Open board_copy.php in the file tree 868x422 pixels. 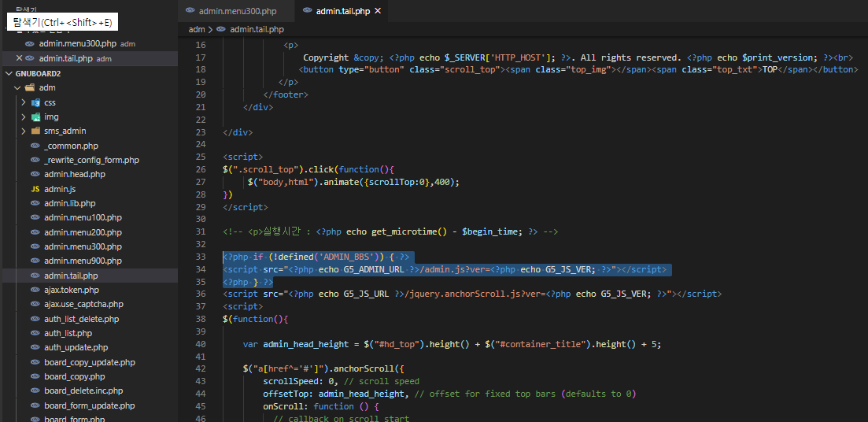pos(74,376)
